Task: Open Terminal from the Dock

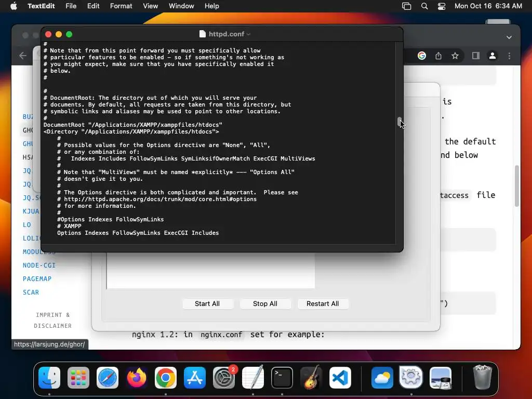Action: pos(282,378)
